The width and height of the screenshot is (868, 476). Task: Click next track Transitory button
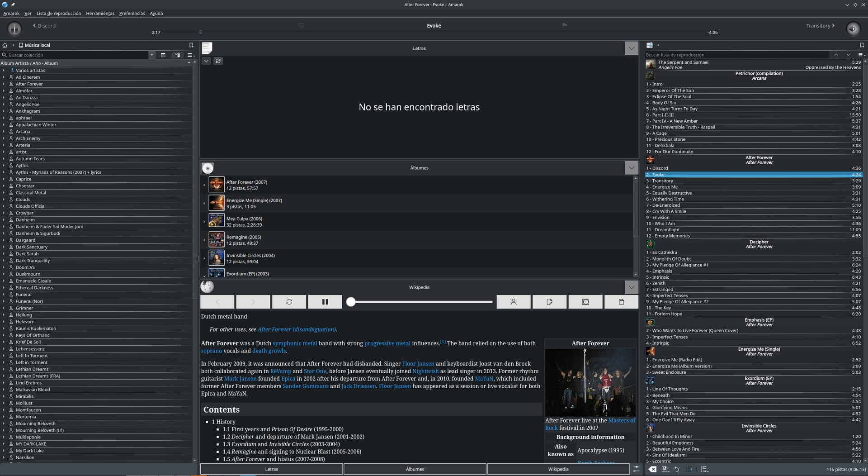tap(821, 26)
